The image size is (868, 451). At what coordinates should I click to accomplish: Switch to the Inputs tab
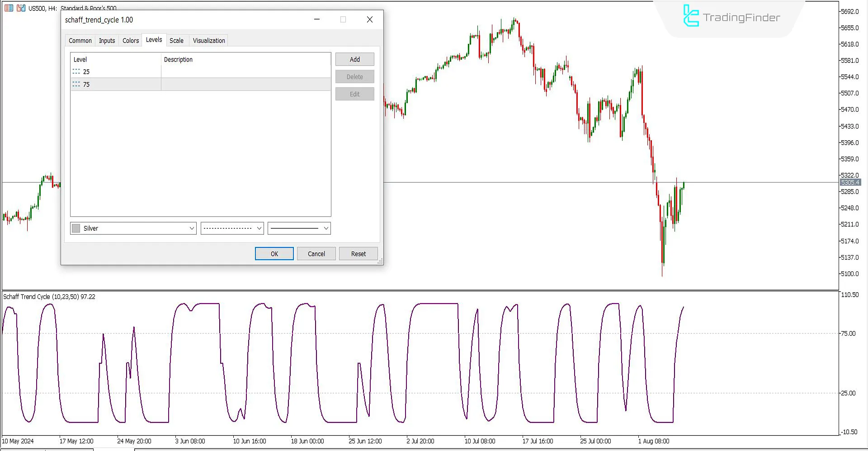(107, 41)
